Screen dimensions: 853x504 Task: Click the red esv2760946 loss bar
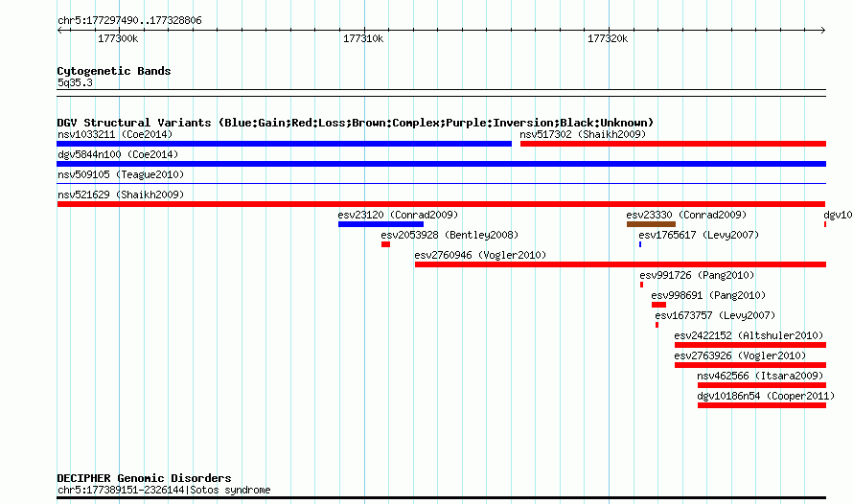click(x=620, y=264)
